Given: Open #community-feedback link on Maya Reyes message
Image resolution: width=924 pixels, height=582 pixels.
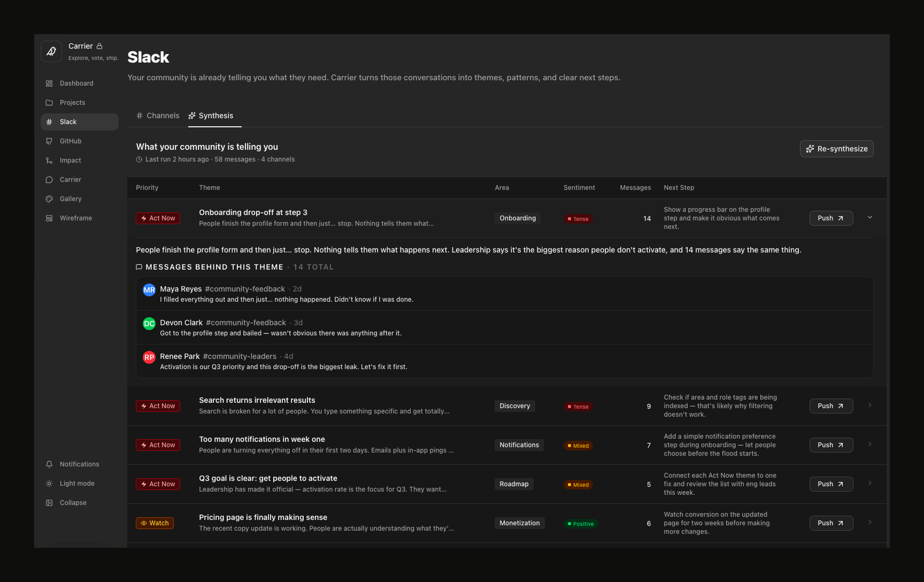Looking at the screenshot, I should click(x=245, y=289).
